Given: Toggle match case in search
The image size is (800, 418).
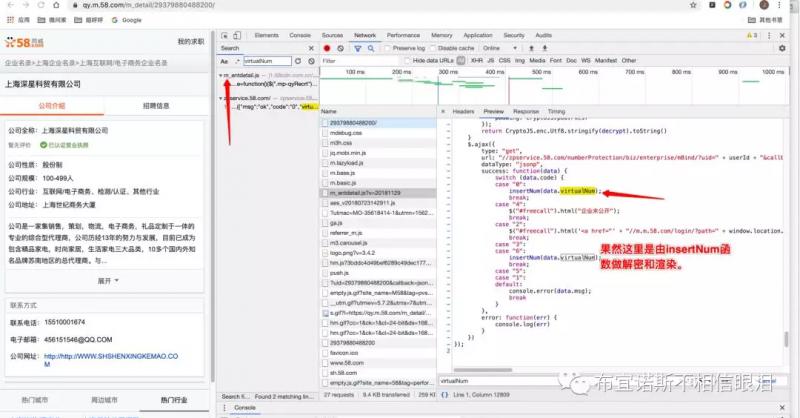Looking at the screenshot, I should coord(224,61).
